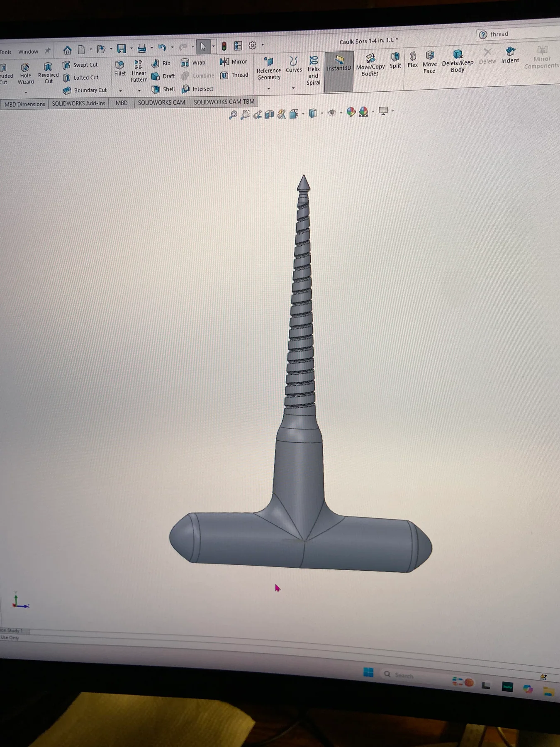Expand the Open file dropdown arrow
This screenshot has height=747, width=560.
111,49
